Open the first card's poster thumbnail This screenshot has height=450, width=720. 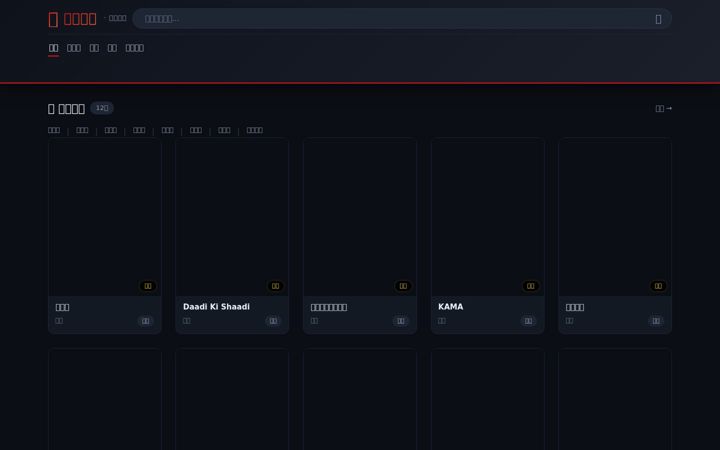[x=105, y=217]
